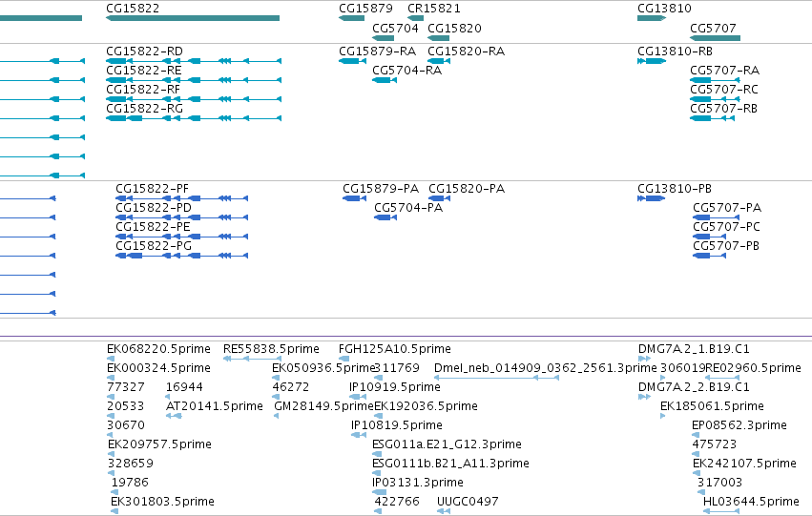The image size is (812, 516).
Task: Click protein CG15822-PF
Action: (x=181, y=198)
